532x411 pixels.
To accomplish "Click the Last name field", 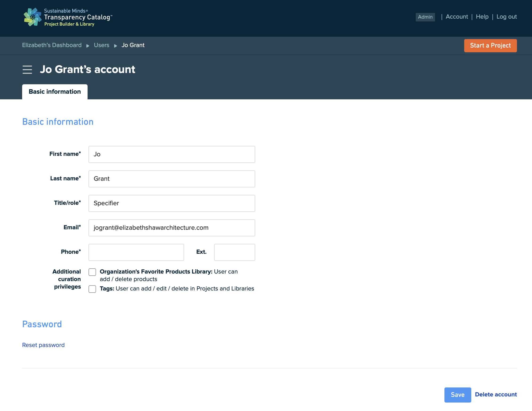I will (x=172, y=179).
